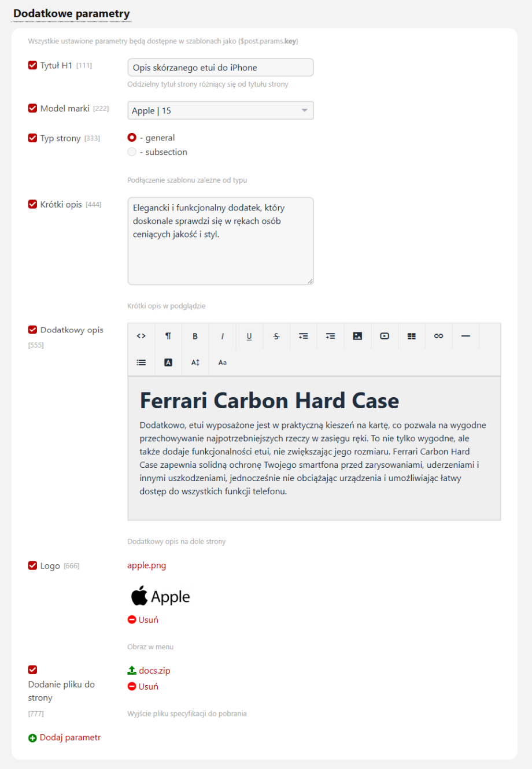Click into the Tytuł H1 text field
Viewport: 532px width, 769px height.
tap(220, 68)
